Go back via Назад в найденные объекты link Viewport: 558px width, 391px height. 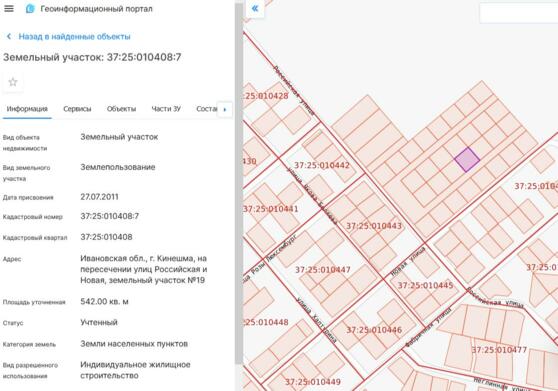click(x=74, y=36)
